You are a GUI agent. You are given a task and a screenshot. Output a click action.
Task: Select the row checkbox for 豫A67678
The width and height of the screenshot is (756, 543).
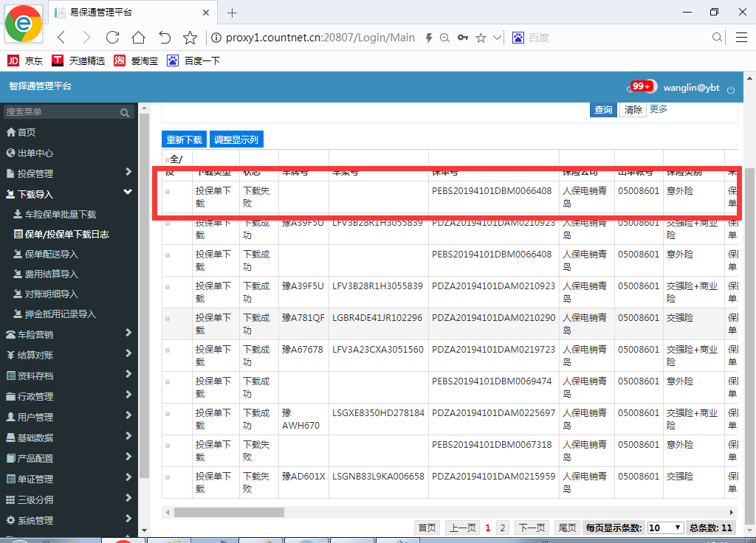tap(168, 350)
